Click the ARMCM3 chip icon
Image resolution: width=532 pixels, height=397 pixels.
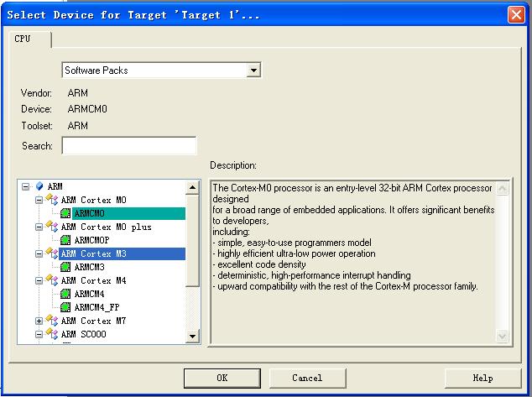pyautogui.click(x=65, y=267)
